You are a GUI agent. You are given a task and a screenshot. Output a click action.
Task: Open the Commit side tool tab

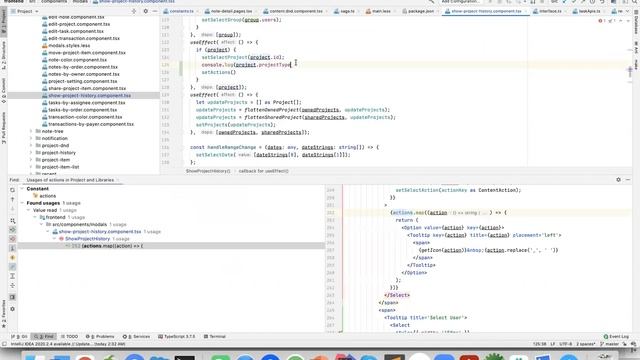[4, 91]
